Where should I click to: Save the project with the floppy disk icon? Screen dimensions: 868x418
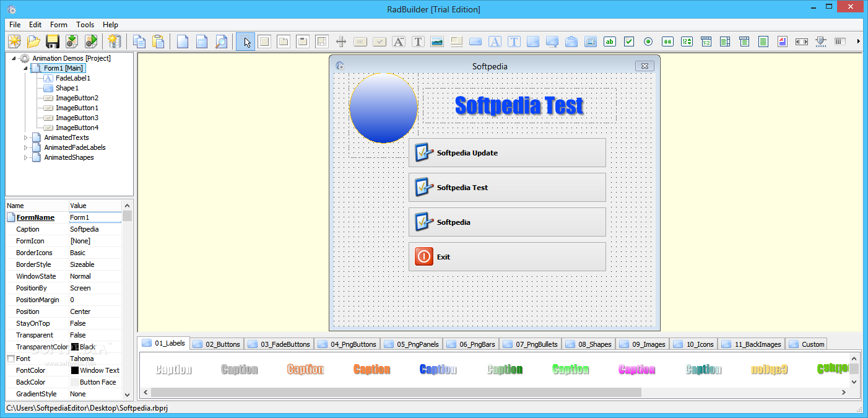(53, 41)
